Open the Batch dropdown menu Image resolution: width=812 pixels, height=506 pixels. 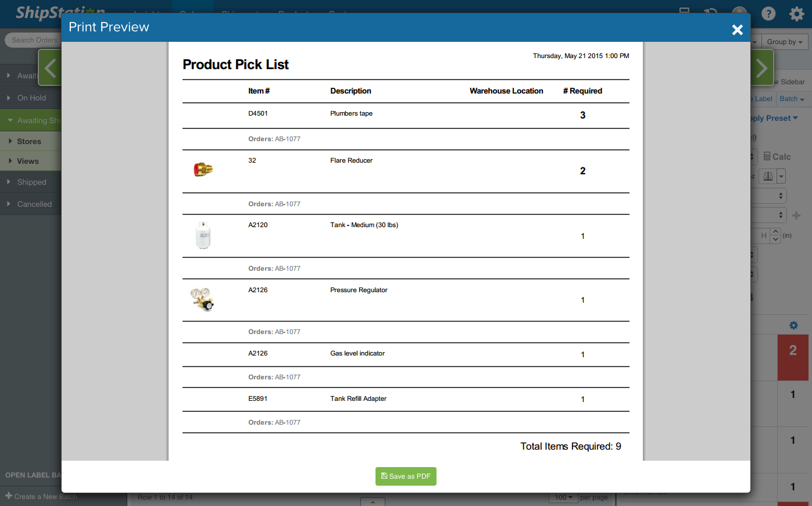(x=792, y=99)
